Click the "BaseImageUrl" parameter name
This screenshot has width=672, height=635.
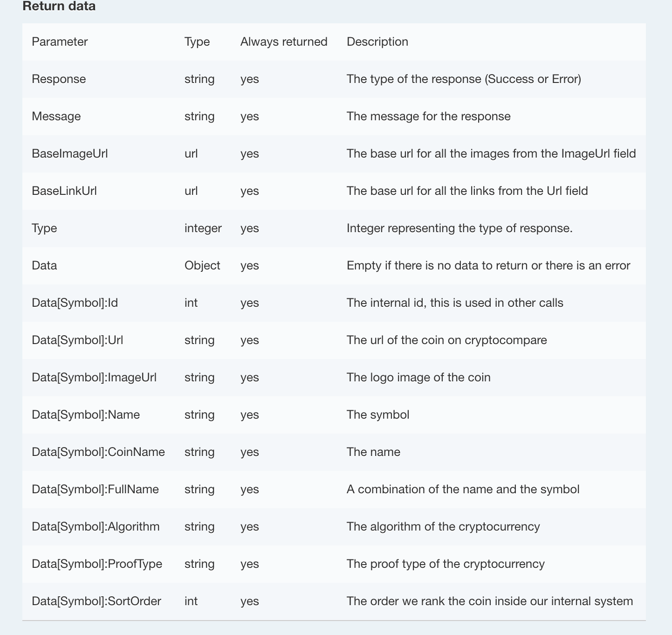click(70, 154)
